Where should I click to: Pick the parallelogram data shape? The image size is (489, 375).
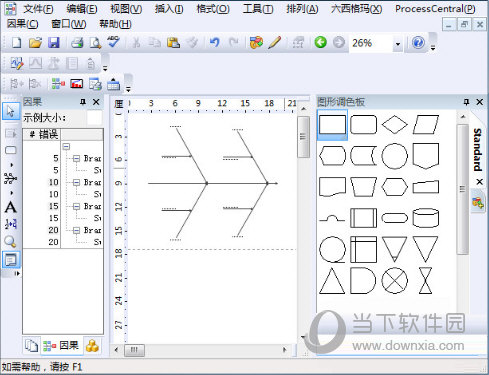426,125
